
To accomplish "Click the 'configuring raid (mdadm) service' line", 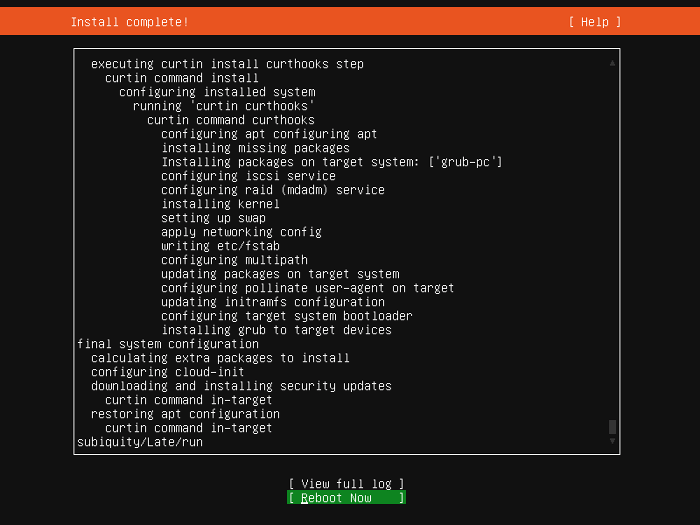I will pos(273,190).
